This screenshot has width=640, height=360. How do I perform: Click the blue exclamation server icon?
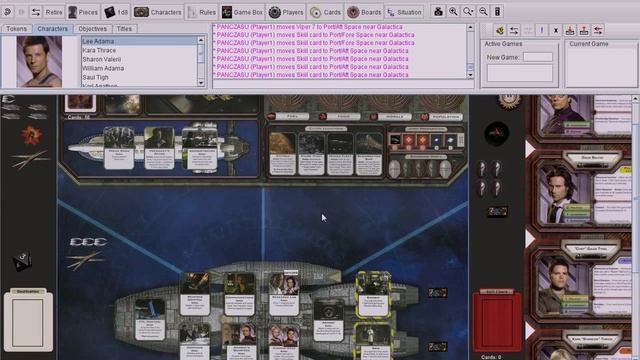(x=542, y=30)
